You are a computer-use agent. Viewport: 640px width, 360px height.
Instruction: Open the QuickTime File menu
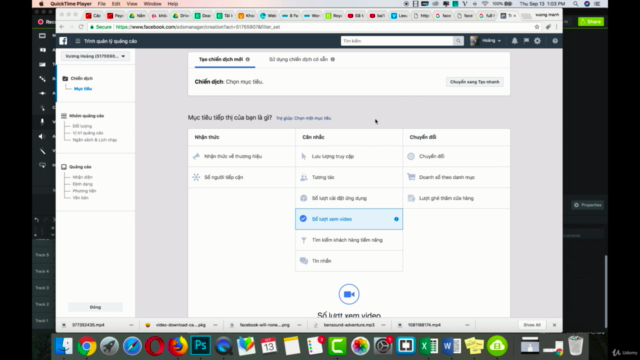(x=102, y=4)
